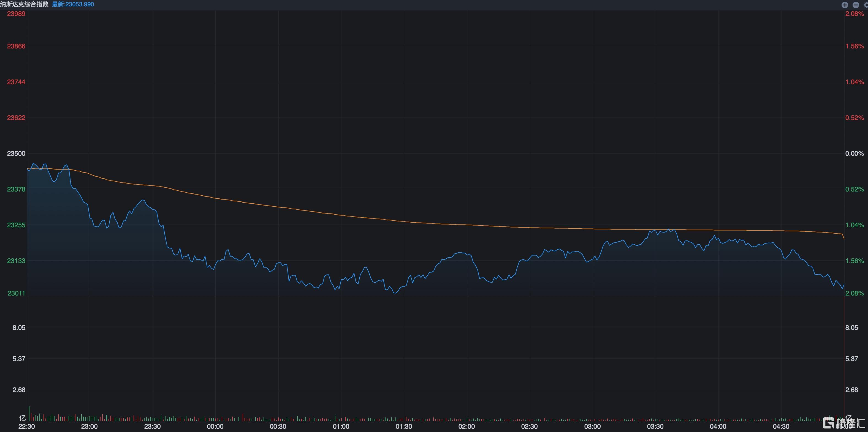Click the red 2.08% top percentage label
This screenshot has height=432, width=868.
coord(854,14)
